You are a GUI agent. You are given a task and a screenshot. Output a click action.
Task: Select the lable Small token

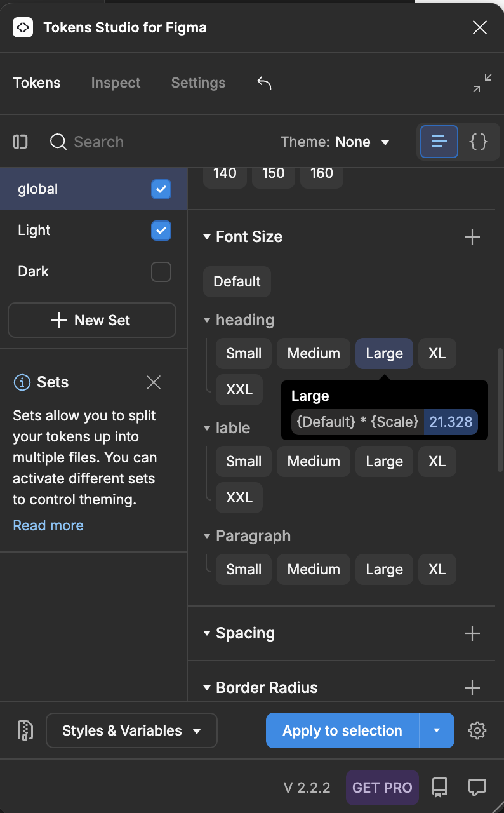(x=244, y=461)
